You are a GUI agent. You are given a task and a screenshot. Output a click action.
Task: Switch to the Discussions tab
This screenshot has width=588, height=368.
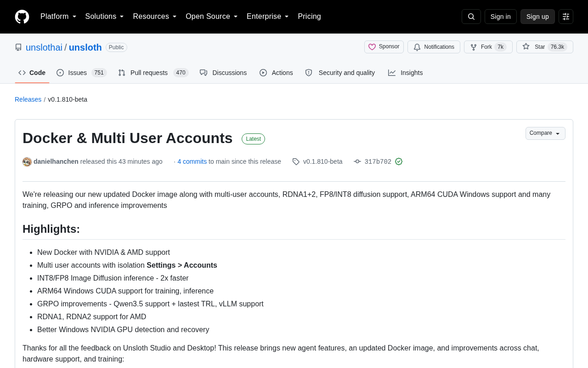(223, 73)
